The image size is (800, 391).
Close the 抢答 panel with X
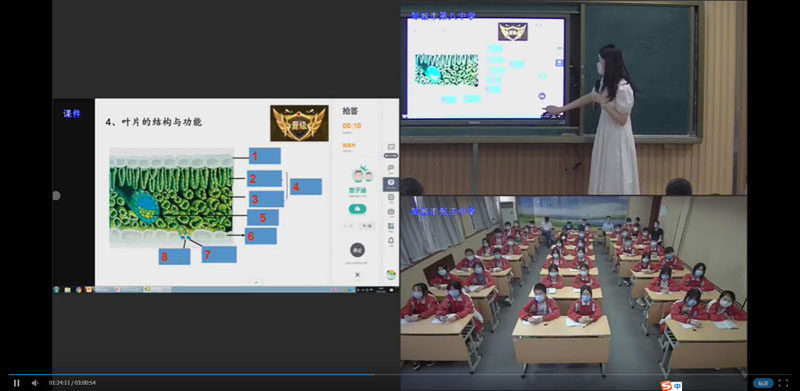coord(357,275)
